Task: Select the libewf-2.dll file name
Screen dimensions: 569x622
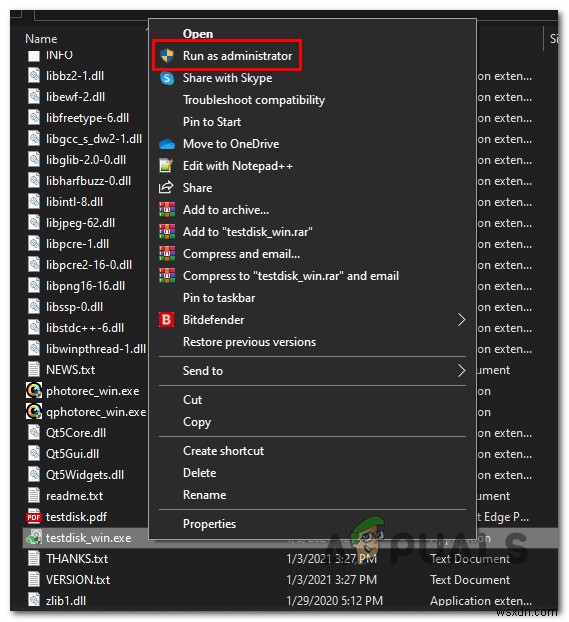Action: 75,97
